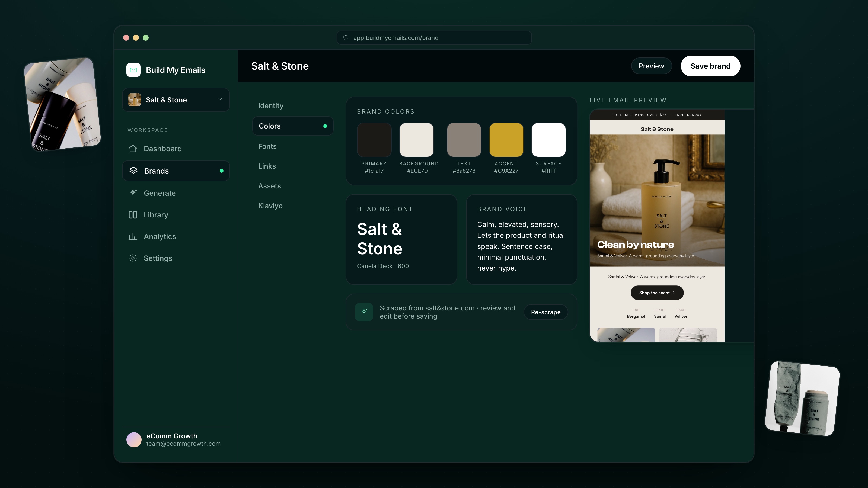Click the Re-scrape button

point(545,312)
